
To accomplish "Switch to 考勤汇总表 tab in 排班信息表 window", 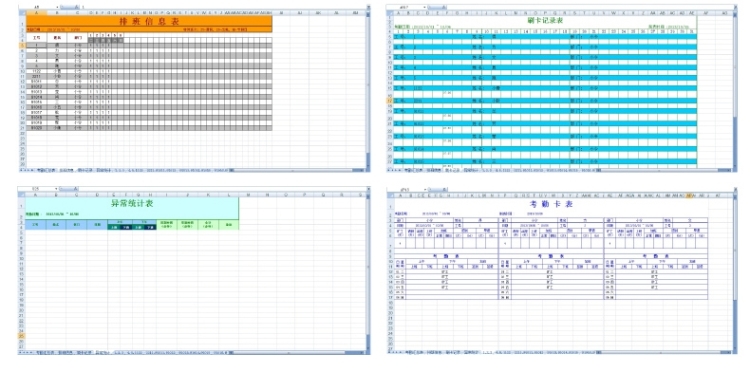I will (x=46, y=170).
